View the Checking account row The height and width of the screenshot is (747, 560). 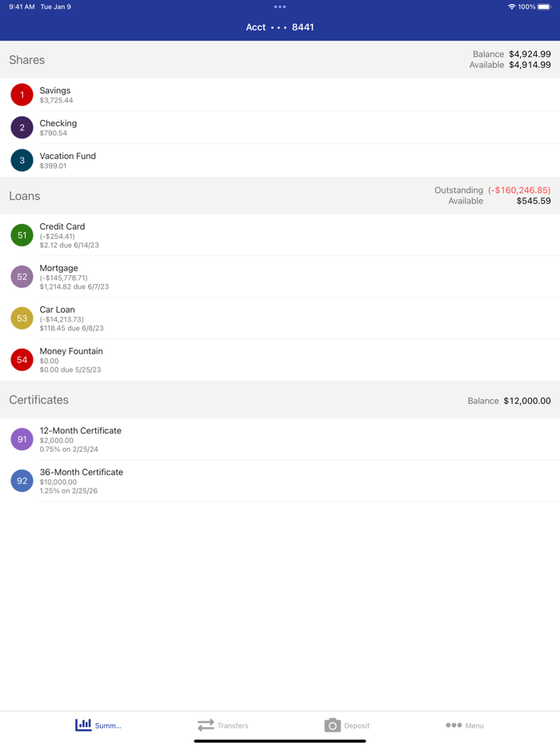[x=280, y=128]
